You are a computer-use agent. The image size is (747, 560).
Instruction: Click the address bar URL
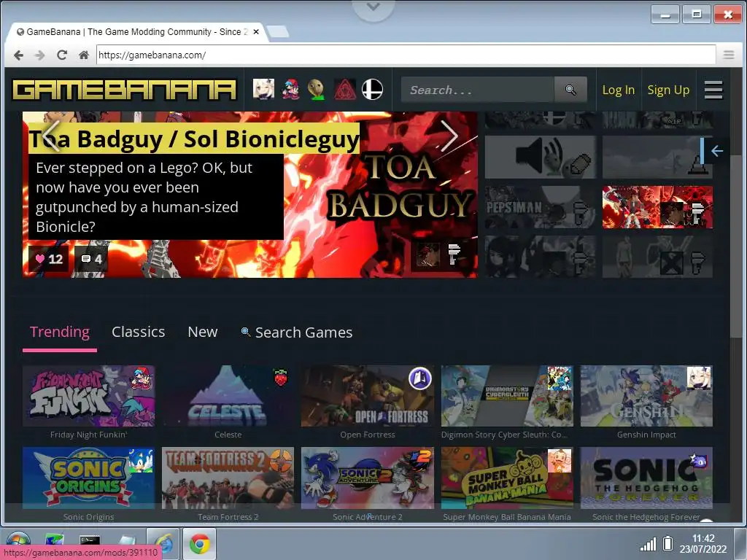pyautogui.click(x=406, y=55)
